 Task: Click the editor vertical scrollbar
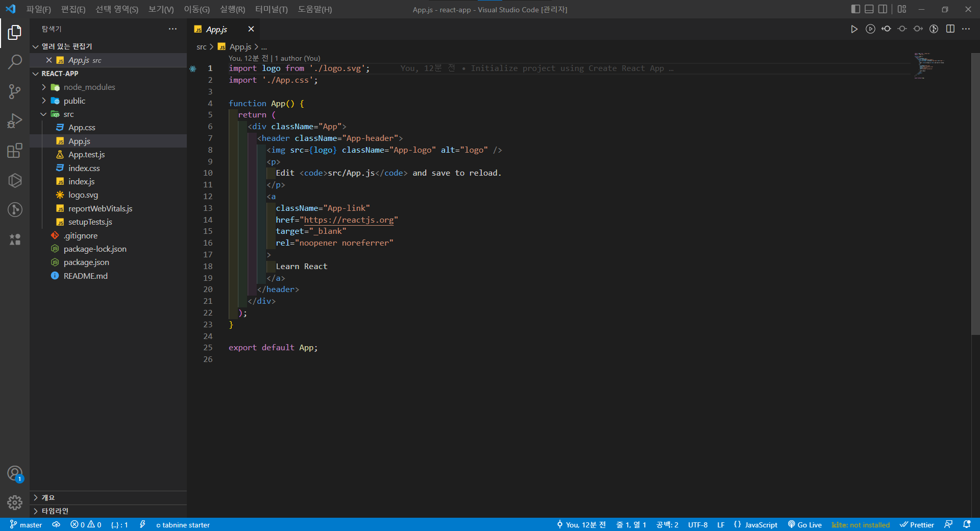975,194
